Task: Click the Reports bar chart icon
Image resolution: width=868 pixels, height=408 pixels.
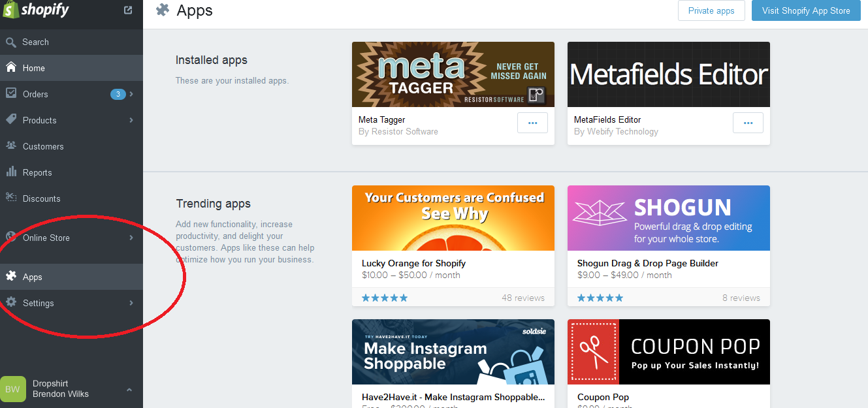Action: coord(11,172)
